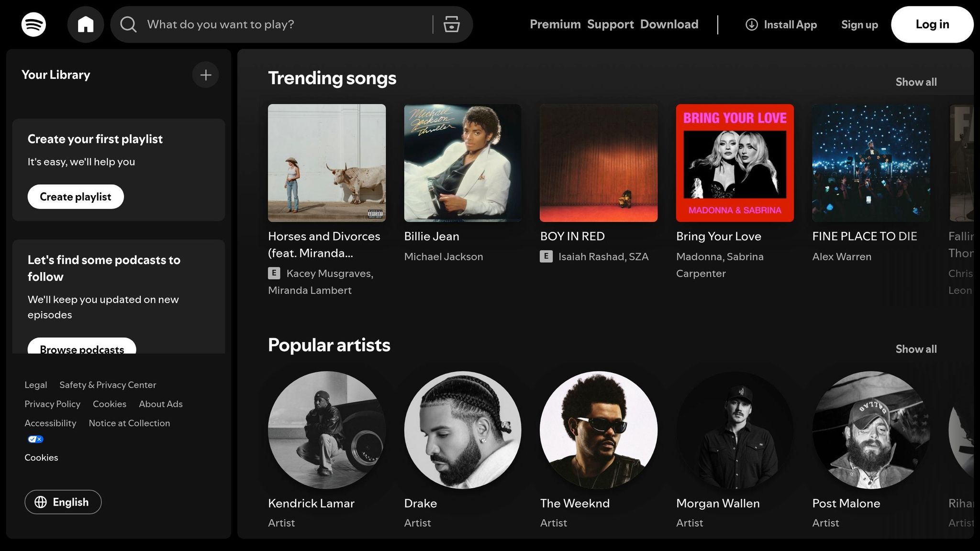
Task: Go to Home via house icon
Action: tap(86, 24)
